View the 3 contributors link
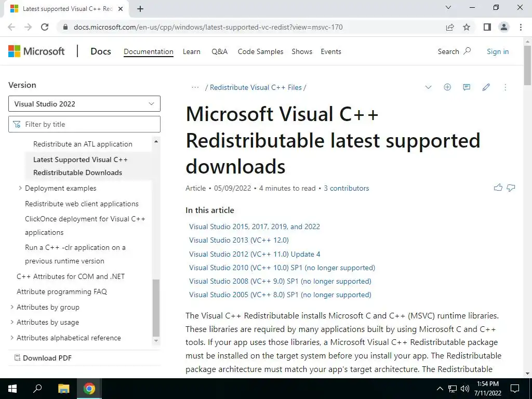532x399 pixels. (x=346, y=188)
